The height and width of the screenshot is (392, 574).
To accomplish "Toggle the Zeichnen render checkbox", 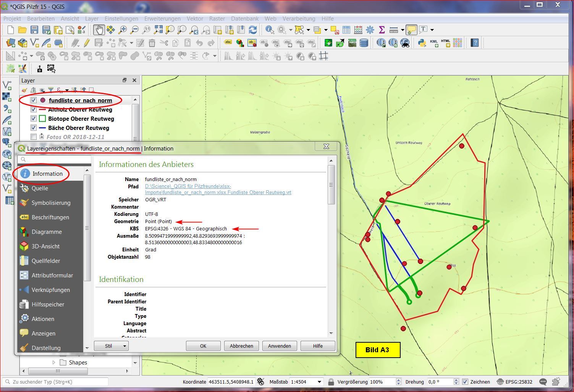I will point(465,382).
